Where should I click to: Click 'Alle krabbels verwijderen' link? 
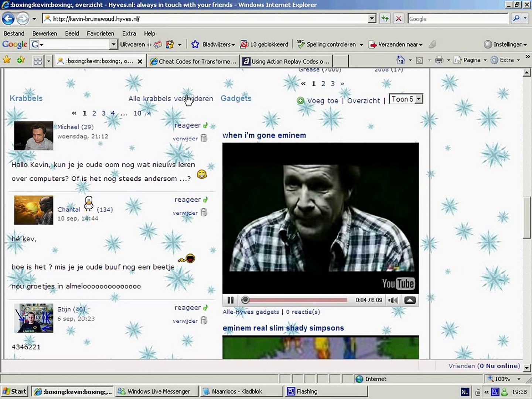pyautogui.click(x=171, y=99)
